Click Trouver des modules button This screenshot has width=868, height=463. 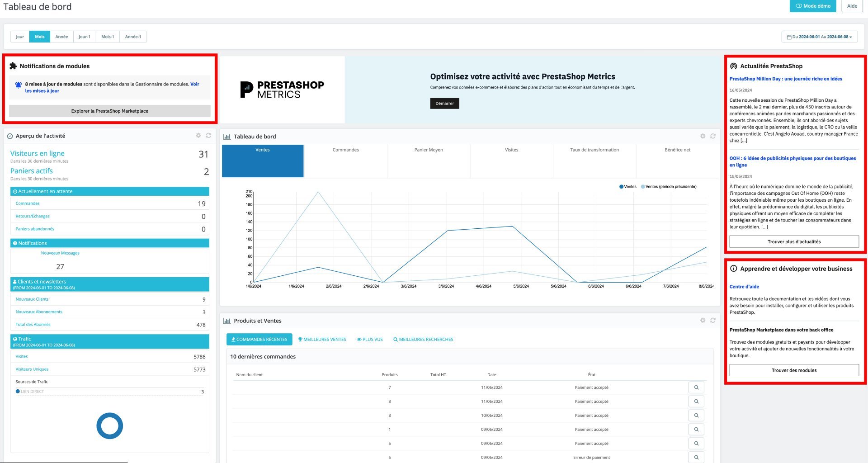(794, 370)
